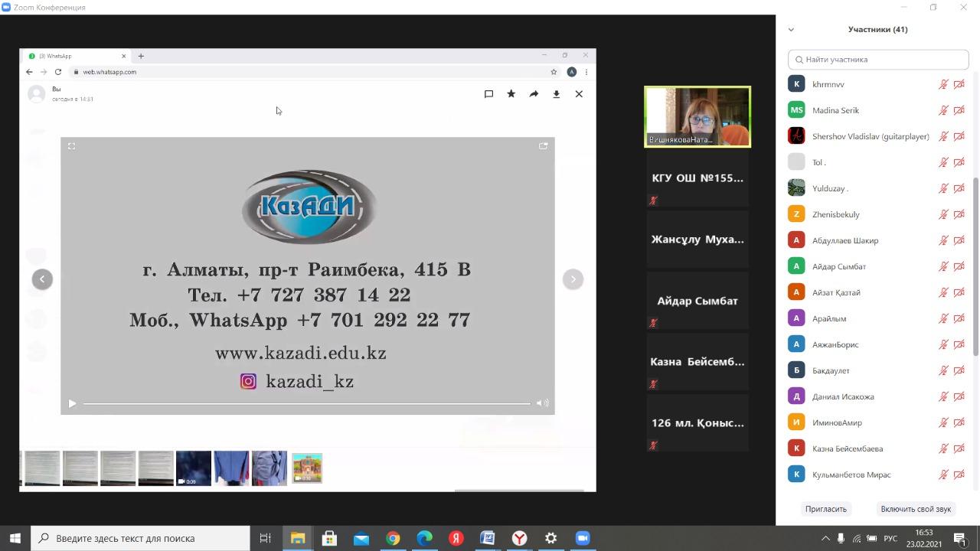Toggle camera icon for Айдар Сымбат

[x=959, y=266]
